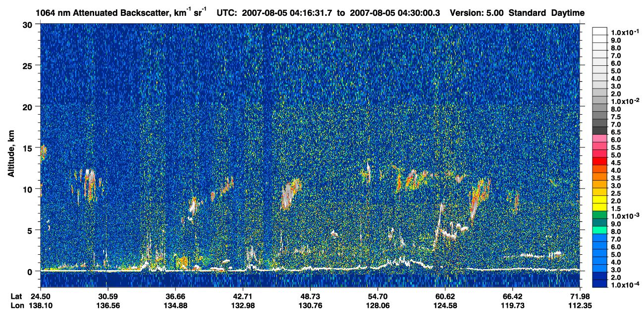Click the altitude tick label '20'

(29, 106)
